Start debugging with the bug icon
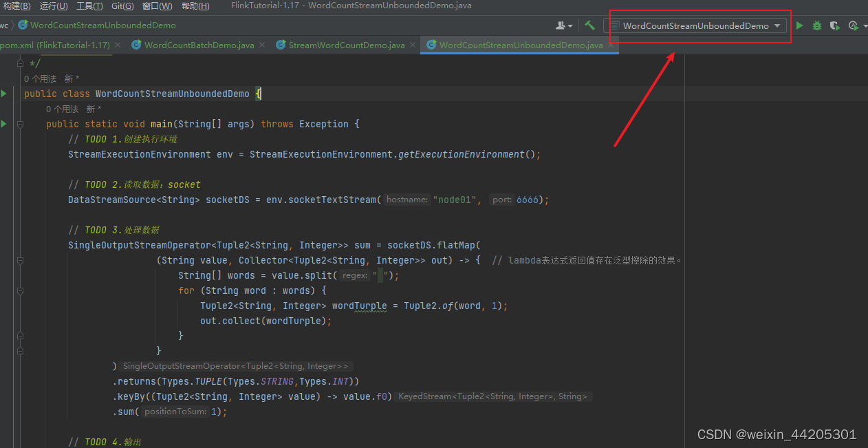 pos(817,25)
